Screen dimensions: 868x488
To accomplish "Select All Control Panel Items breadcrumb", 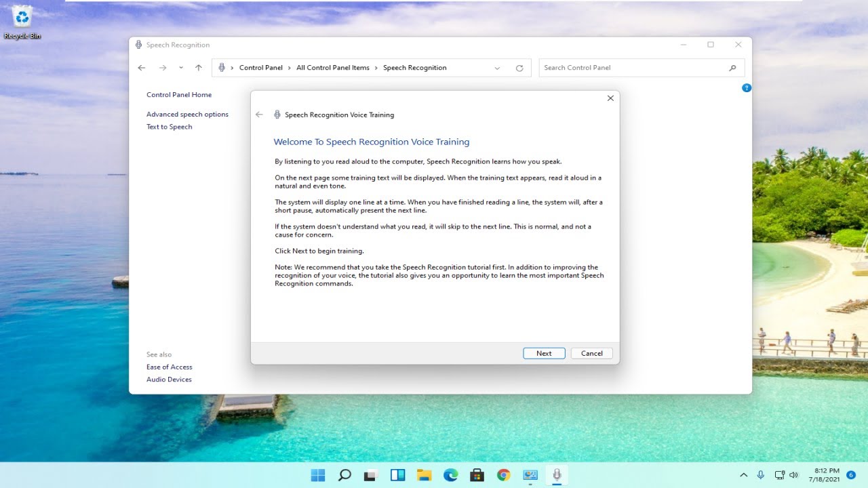I will [333, 68].
